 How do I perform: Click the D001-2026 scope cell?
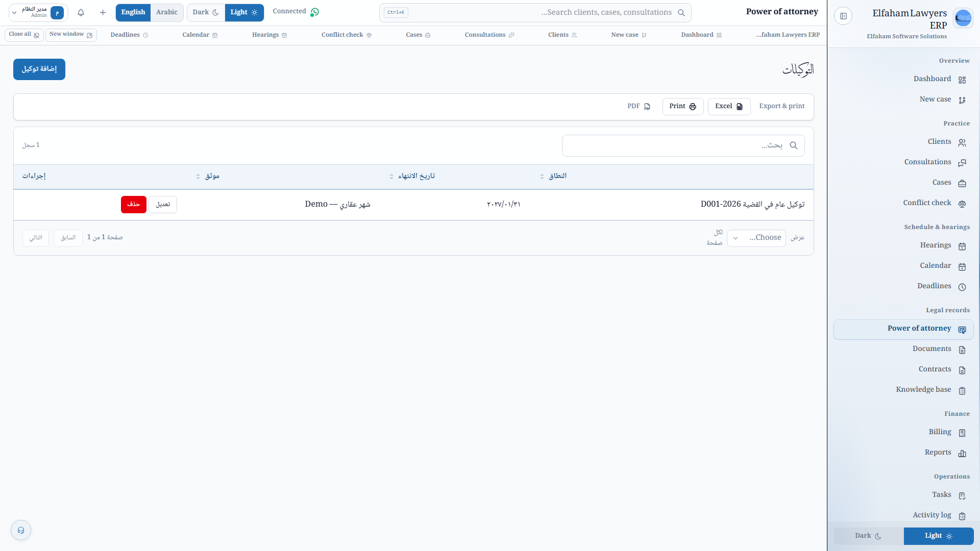click(x=752, y=205)
